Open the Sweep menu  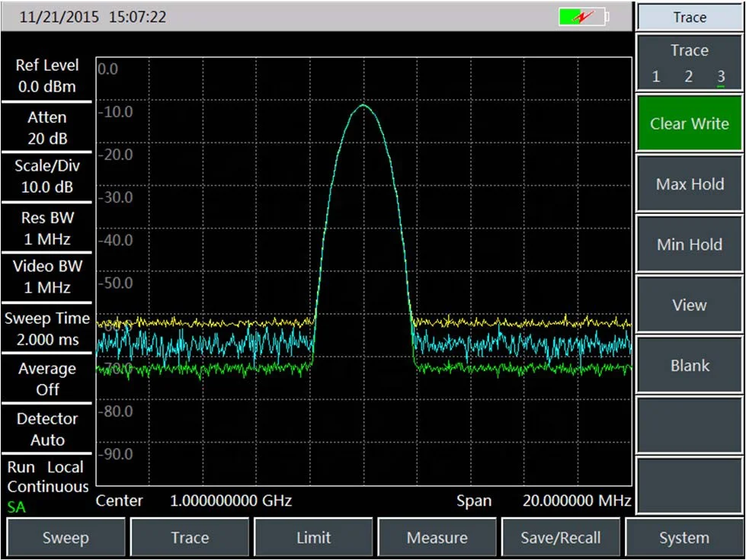point(66,538)
